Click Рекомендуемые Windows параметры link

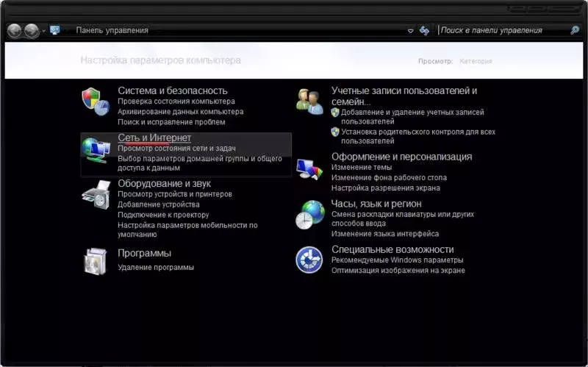pyautogui.click(x=397, y=260)
